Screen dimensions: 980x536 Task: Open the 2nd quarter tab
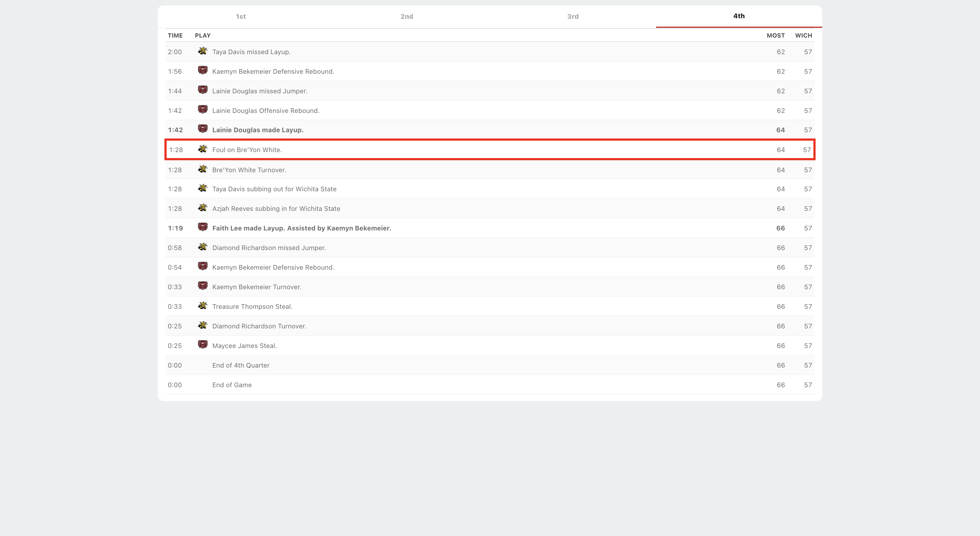click(x=407, y=16)
